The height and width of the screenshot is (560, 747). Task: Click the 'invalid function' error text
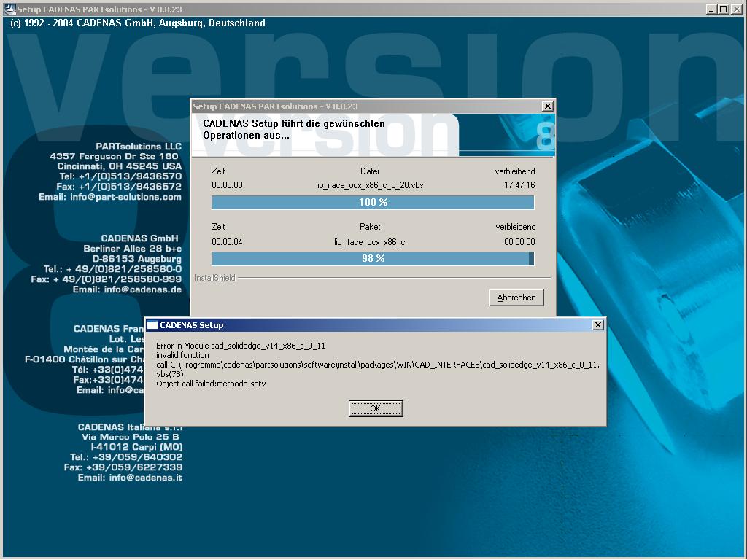pos(182,355)
